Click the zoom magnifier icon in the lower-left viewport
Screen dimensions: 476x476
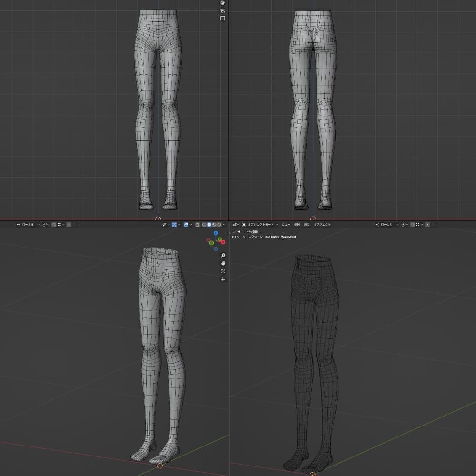(223, 255)
